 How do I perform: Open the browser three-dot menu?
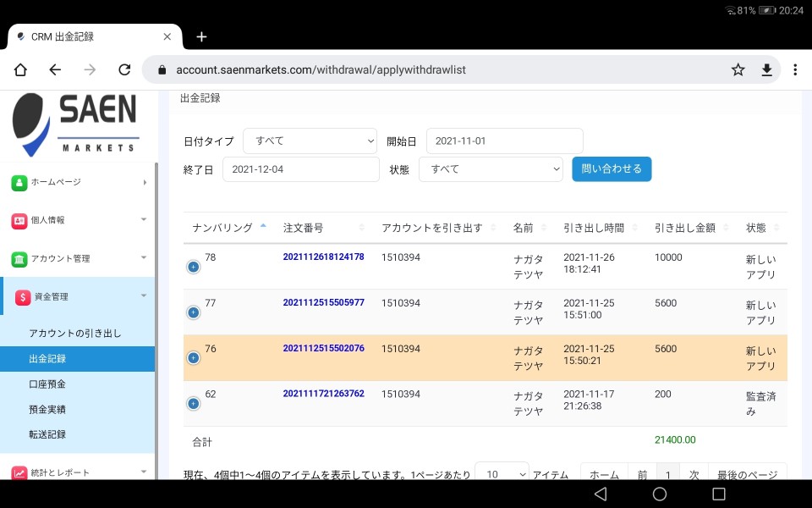coord(795,70)
